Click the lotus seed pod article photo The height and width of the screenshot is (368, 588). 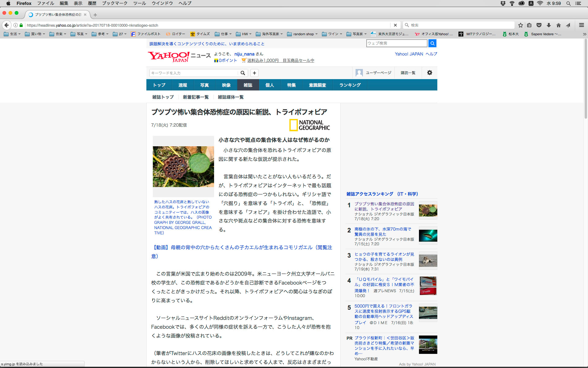point(183,167)
